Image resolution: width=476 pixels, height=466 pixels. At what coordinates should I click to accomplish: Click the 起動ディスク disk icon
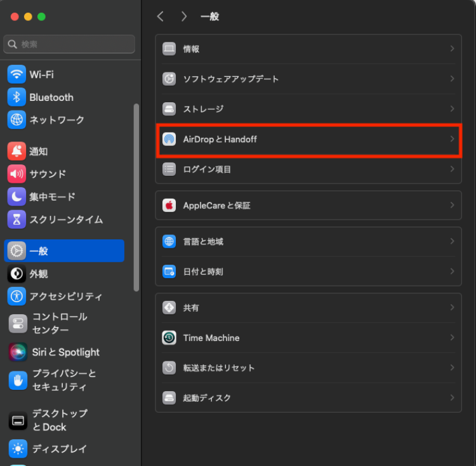pos(169,397)
